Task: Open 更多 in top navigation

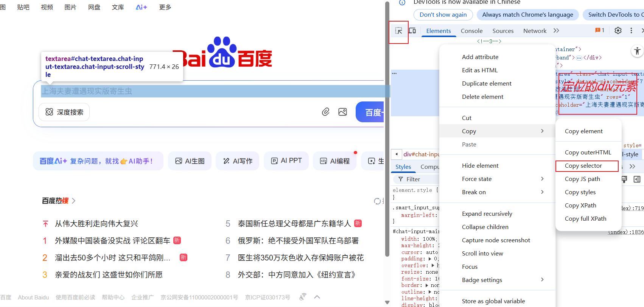Action: 165,7
